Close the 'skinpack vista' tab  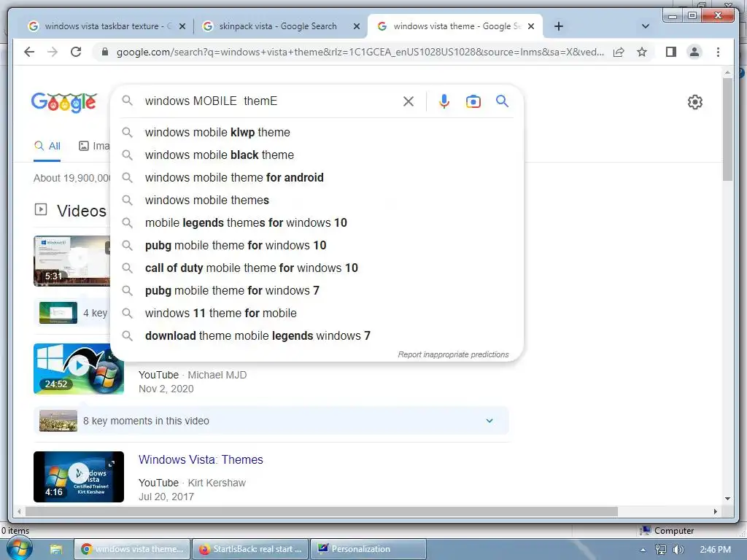(356, 26)
